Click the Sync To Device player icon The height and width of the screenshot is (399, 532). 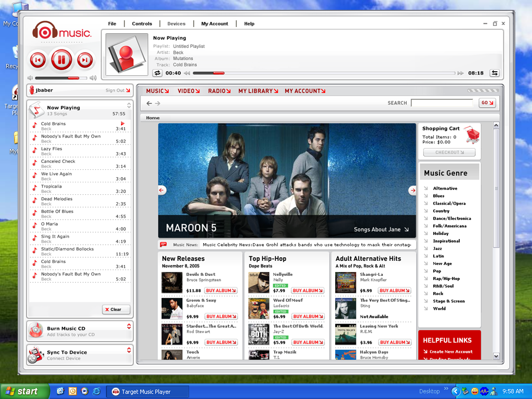click(36, 354)
